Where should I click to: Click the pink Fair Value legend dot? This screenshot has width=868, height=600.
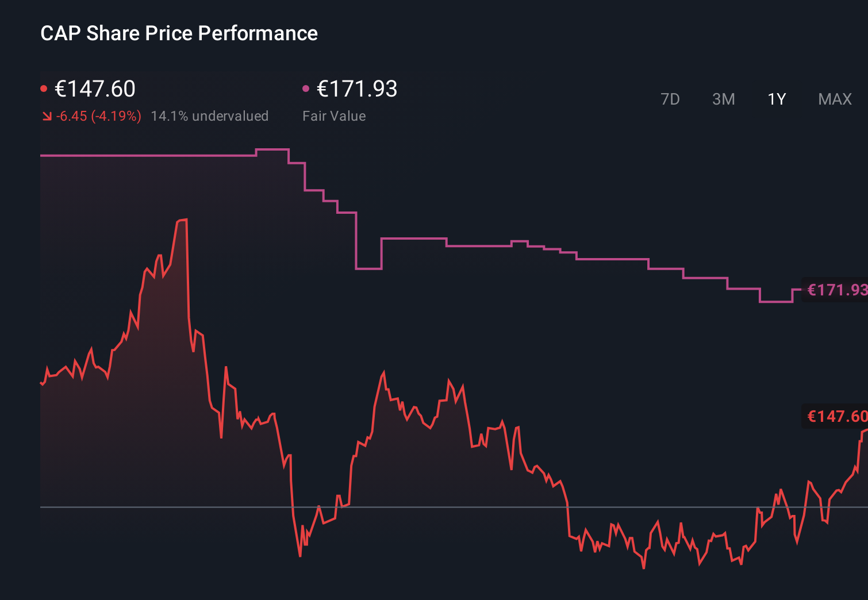tap(307, 87)
